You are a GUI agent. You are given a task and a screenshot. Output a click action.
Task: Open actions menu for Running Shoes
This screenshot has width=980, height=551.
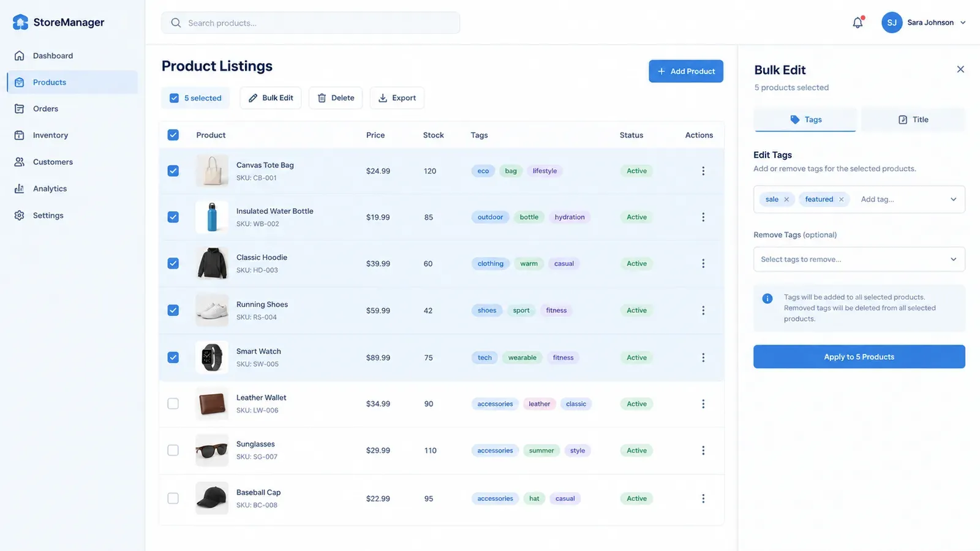(703, 310)
